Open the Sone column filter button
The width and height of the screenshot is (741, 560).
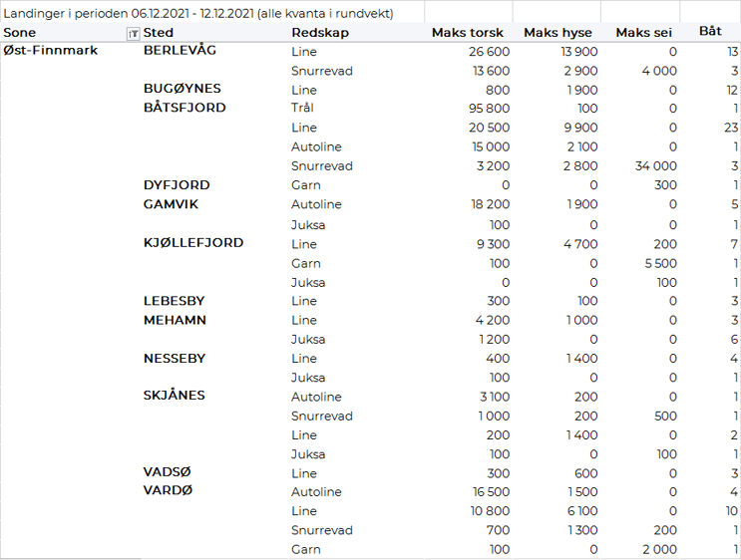(x=133, y=33)
